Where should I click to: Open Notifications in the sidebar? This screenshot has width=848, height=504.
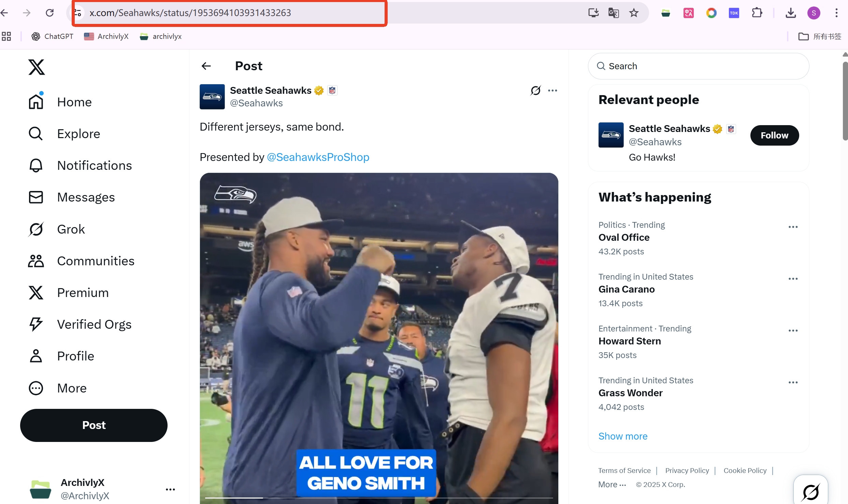[80, 165]
